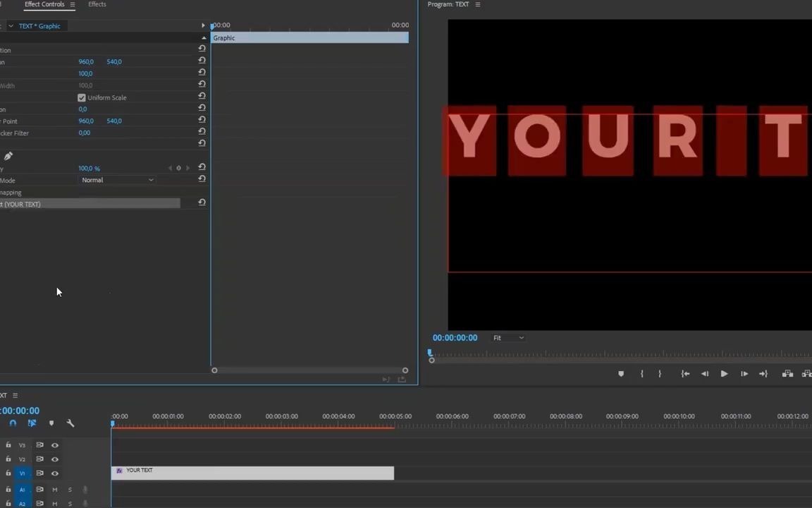This screenshot has width=812, height=508.
Task: Add a marker in the timeline panel
Action: click(x=51, y=423)
